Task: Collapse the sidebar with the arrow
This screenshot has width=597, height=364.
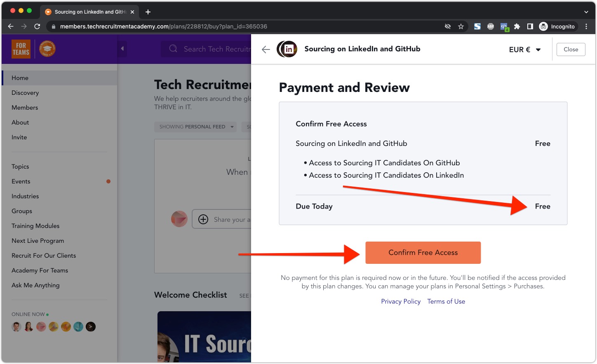Action: [x=122, y=49]
